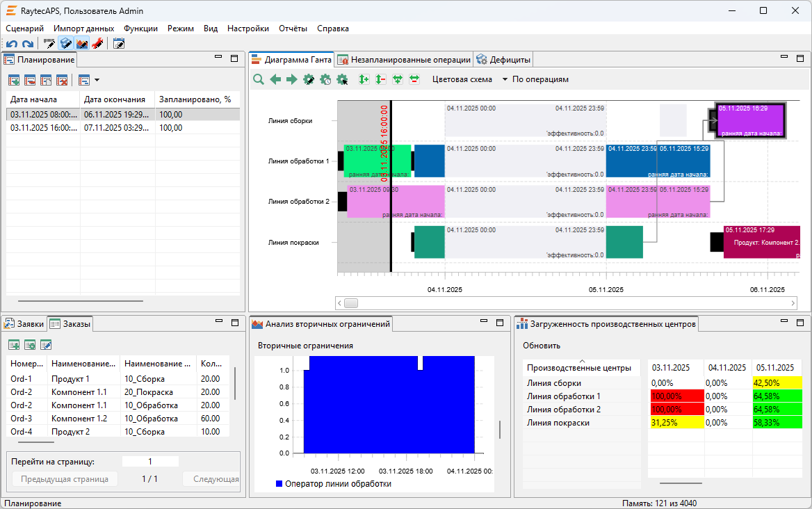Switch to the Незапланированные операции tab
Viewport: 812px width, 509px height.
pyautogui.click(x=404, y=60)
